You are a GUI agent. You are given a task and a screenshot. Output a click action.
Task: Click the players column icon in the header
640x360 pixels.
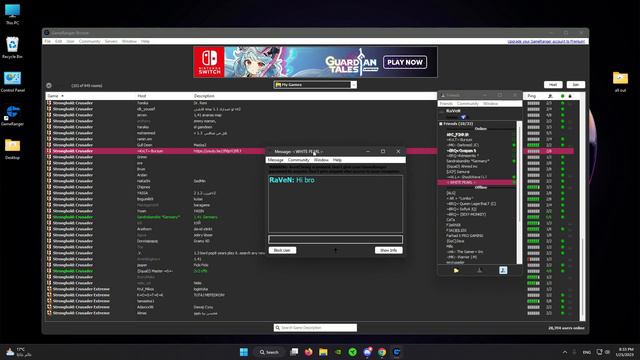(x=550, y=96)
